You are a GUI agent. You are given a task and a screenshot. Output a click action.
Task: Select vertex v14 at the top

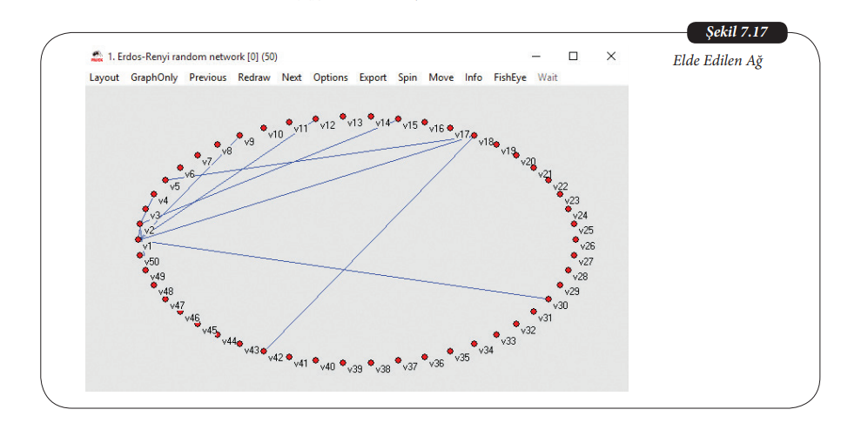[372, 116]
